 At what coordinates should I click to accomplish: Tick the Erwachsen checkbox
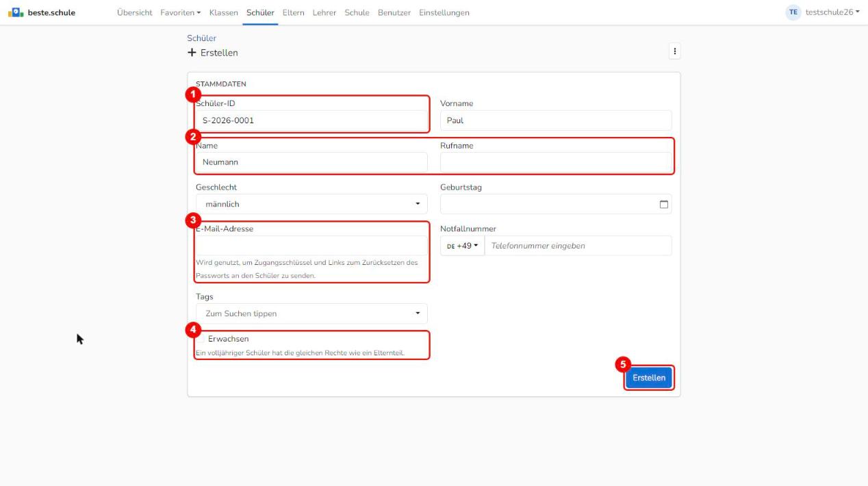[x=201, y=339]
